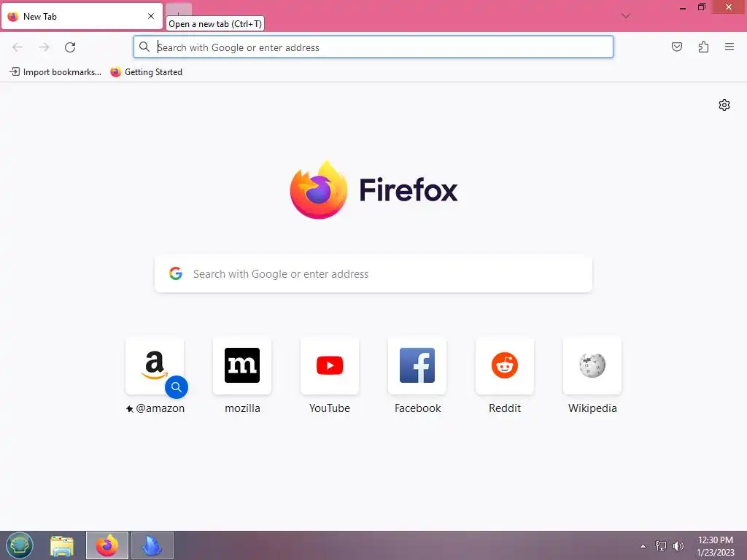Open the Getting Started bookmark

146,72
